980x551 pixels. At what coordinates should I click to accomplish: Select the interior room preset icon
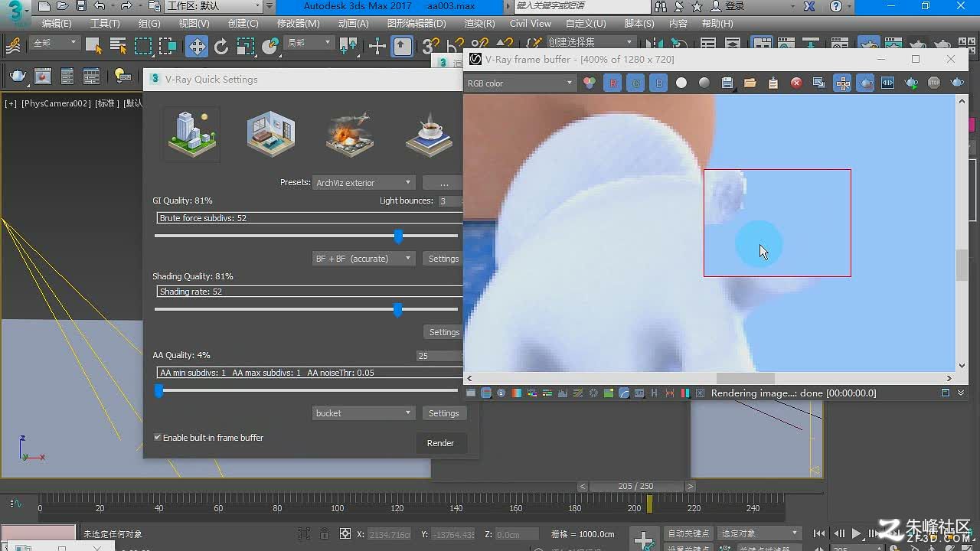[270, 134]
